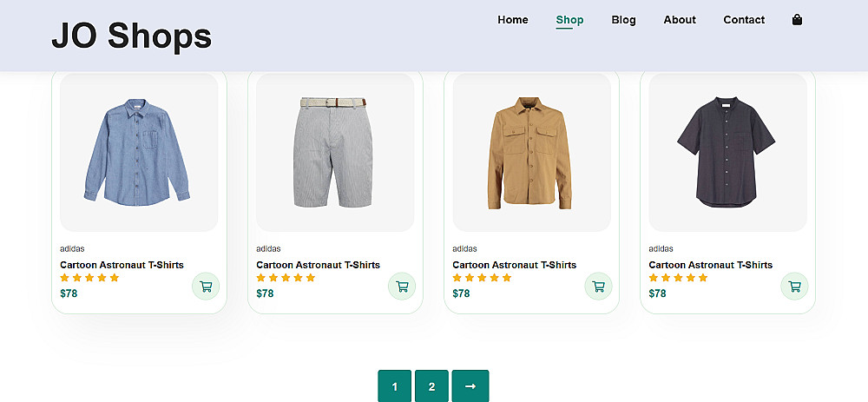Open the tan jacket product thumbnail
The height and width of the screenshot is (402, 868).
click(x=531, y=152)
